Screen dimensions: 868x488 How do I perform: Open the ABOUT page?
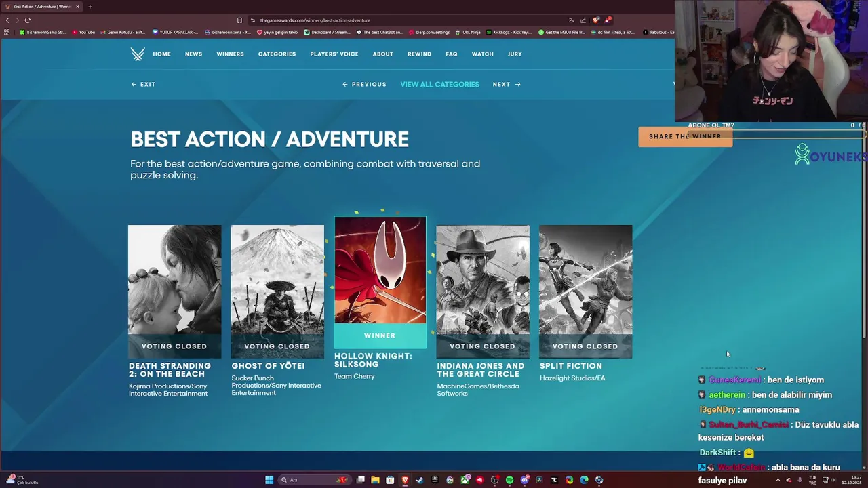tap(382, 54)
